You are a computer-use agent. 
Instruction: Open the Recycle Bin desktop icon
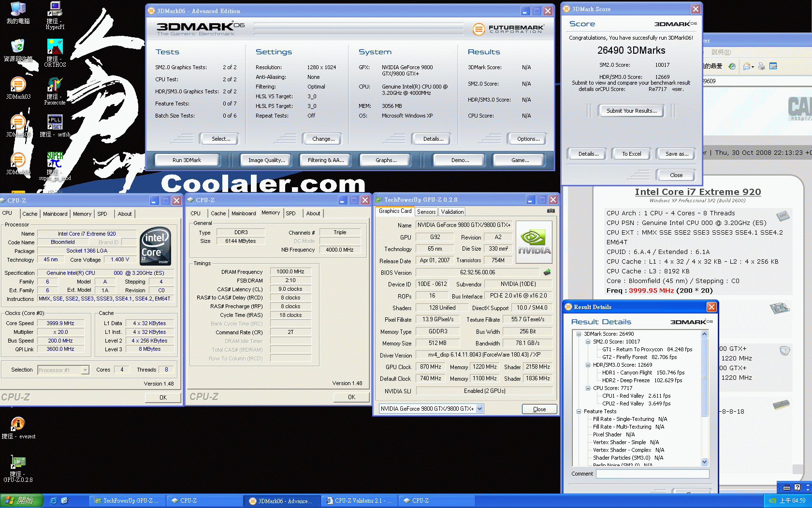(18, 50)
